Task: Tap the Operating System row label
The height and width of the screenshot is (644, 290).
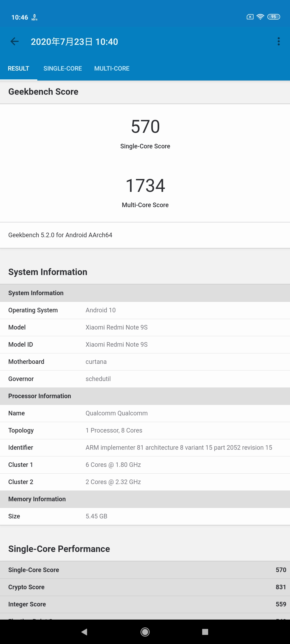Action: point(33,310)
